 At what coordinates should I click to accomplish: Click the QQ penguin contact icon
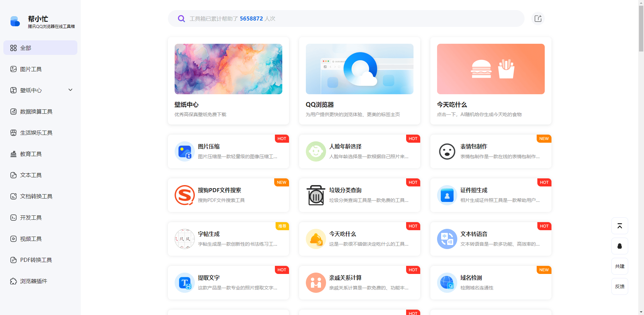pos(620,246)
